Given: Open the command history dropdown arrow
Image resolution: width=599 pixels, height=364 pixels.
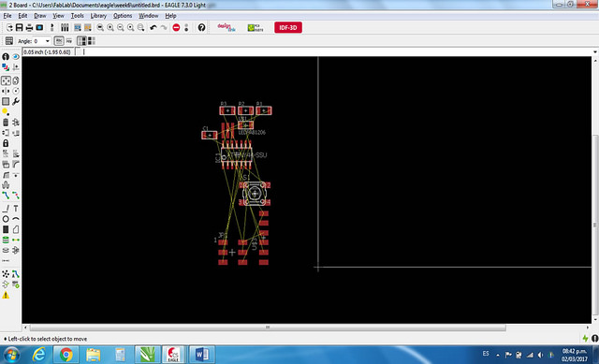Looking at the screenshot, I should [x=595, y=52].
